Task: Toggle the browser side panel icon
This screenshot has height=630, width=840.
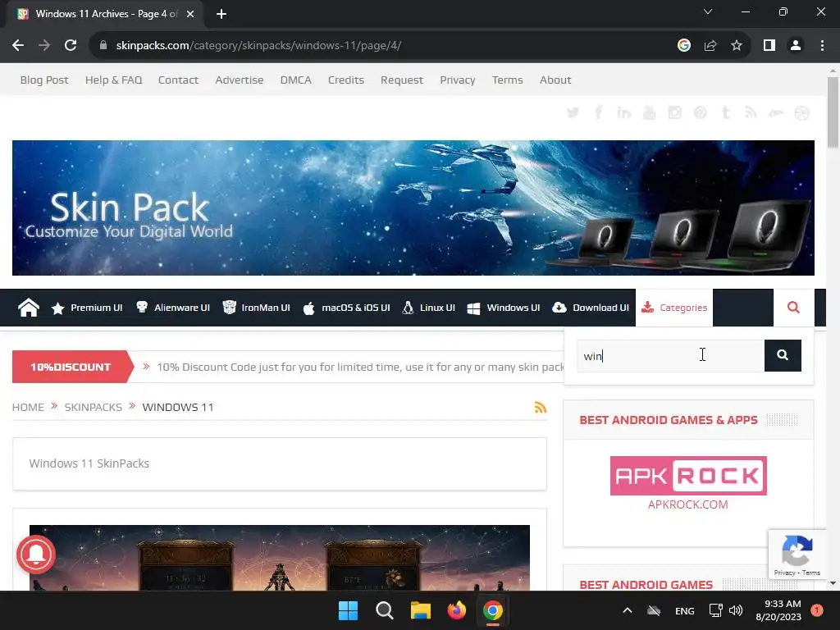Action: tap(769, 46)
